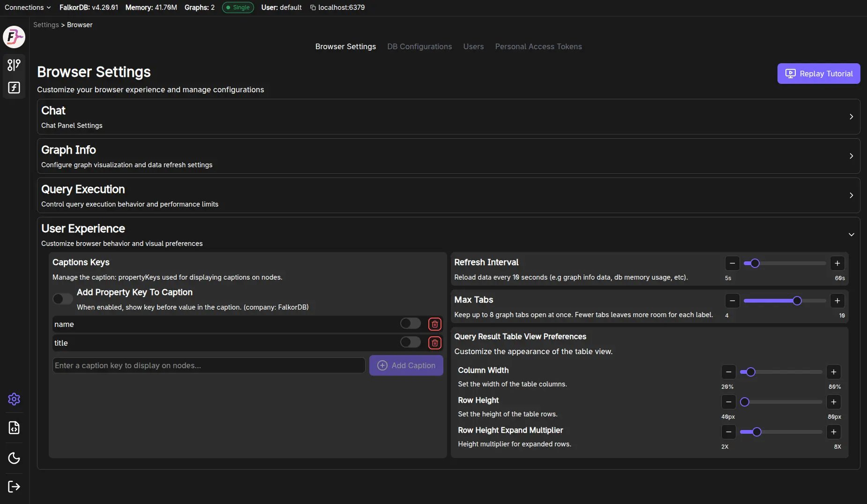
Task: Adjust Row Height Expand Multiplier slider handle
Action: click(756, 432)
